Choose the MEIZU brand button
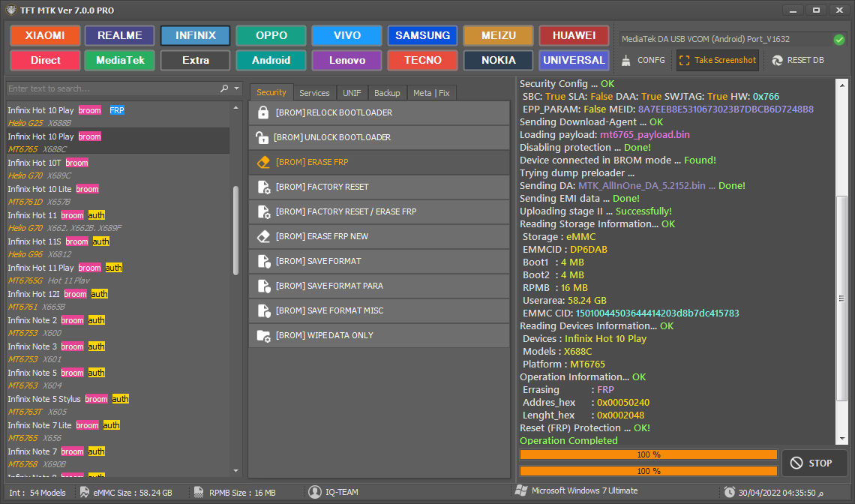The width and height of the screenshot is (855, 504). [x=499, y=35]
